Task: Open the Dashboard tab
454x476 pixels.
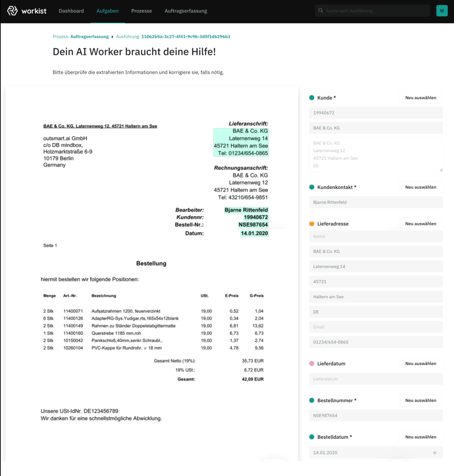Action: point(71,11)
